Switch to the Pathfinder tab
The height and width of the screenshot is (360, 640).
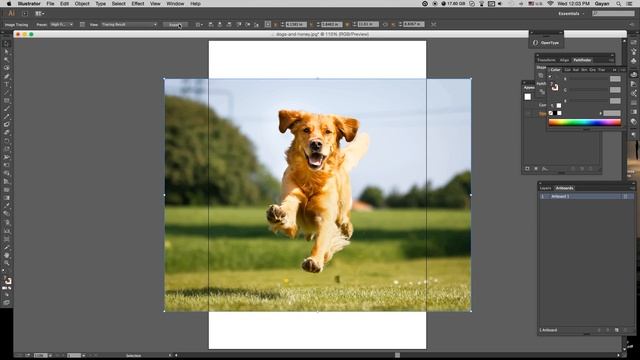[x=582, y=60]
